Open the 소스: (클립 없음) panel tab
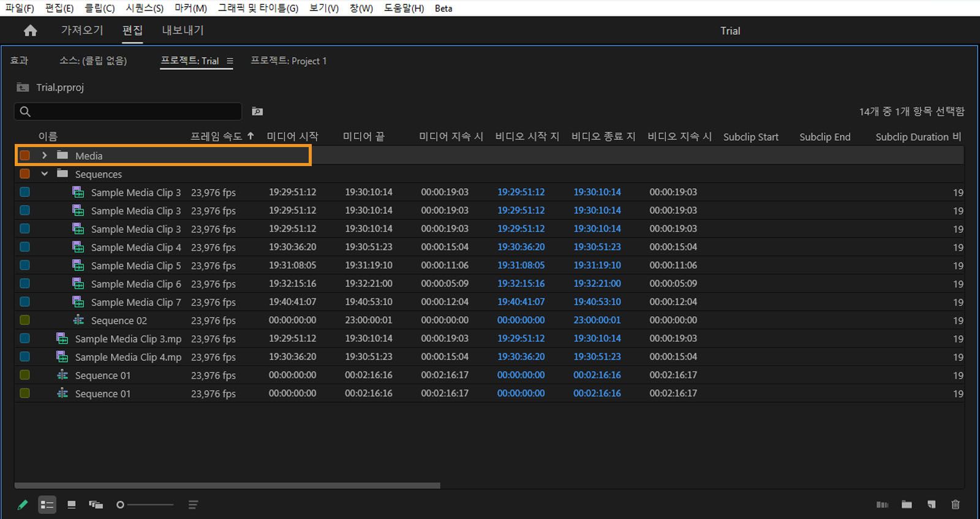 point(93,61)
